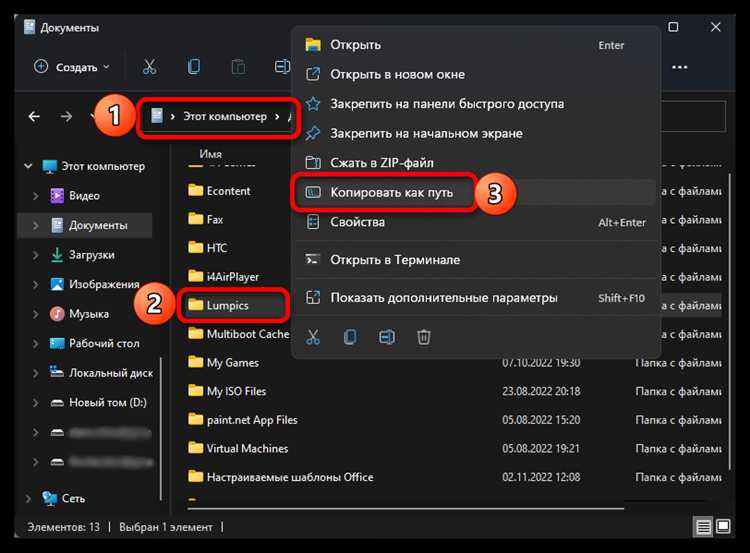
Task: Open Свойства from context menu
Action: (x=475, y=222)
